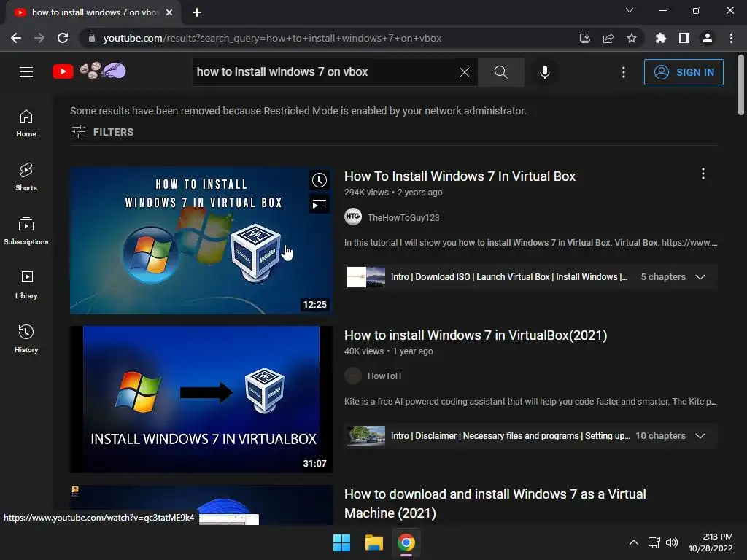Click the magnifier search button
This screenshot has height=560, width=747.
point(500,72)
